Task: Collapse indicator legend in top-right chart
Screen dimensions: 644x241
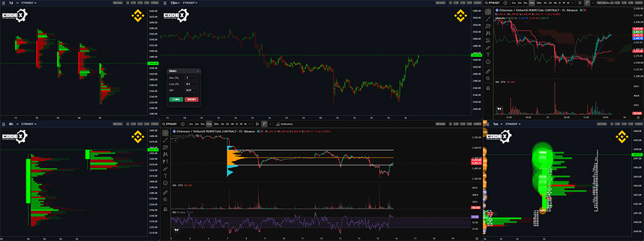Action: [x=498, y=23]
